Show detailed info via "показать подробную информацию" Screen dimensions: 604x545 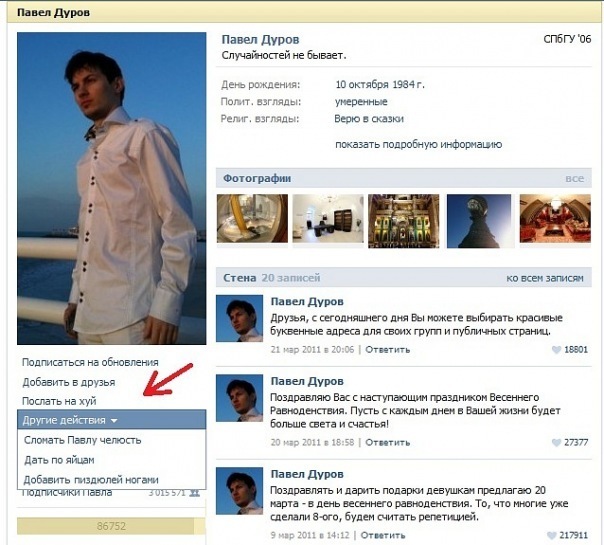[x=418, y=144]
